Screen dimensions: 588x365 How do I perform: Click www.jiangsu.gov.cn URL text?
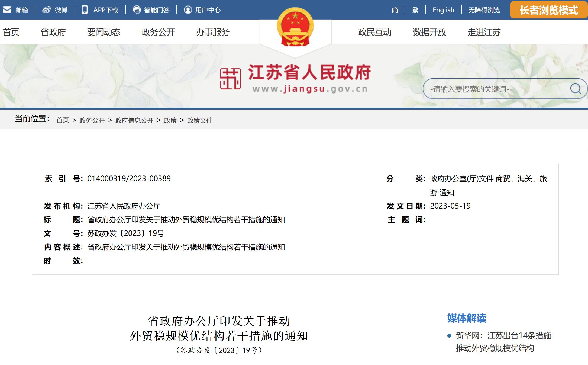click(x=310, y=89)
